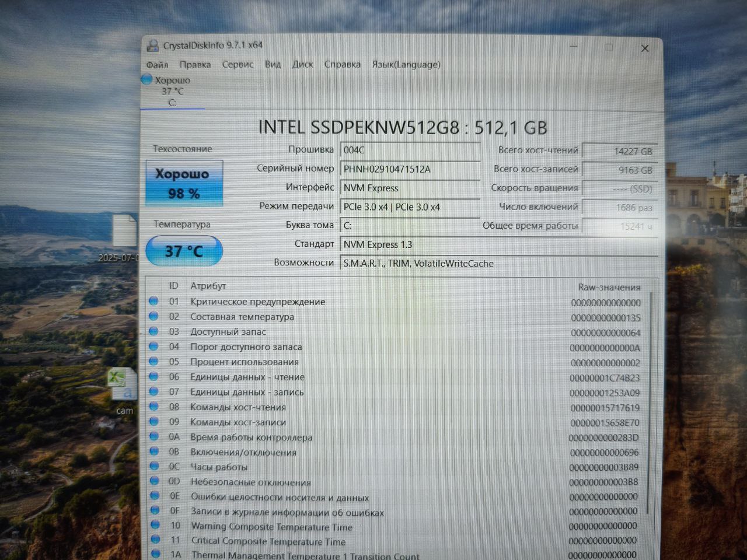747x560 pixels.
Task: Open the Язык(Language) menu
Action: pyautogui.click(x=406, y=65)
